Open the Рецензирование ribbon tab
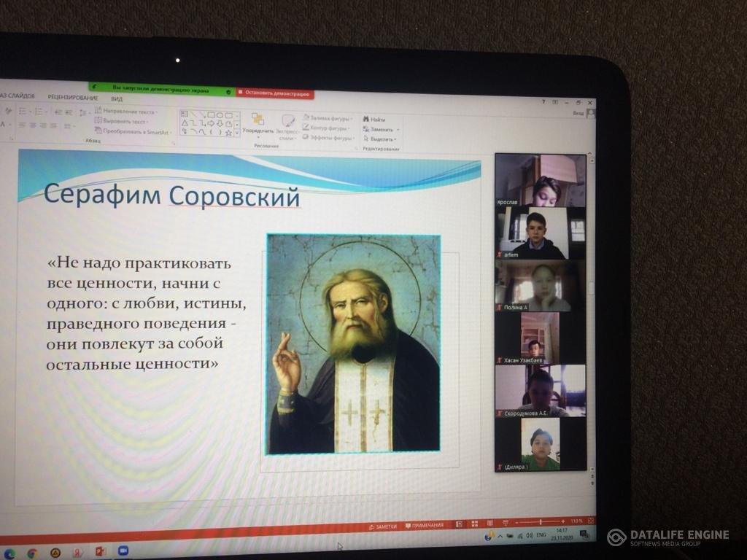Viewport: 747px width, 560px height. [x=73, y=98]
